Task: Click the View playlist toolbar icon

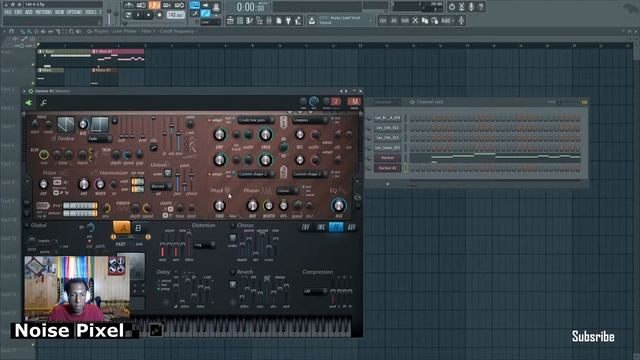Action: pos(230,20)
